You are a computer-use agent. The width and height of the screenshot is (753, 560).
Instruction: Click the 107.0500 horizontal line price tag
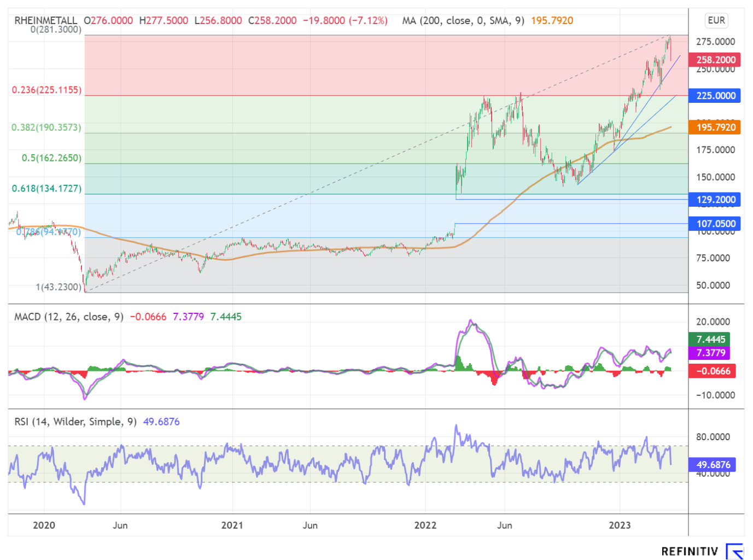pos(715,224)
